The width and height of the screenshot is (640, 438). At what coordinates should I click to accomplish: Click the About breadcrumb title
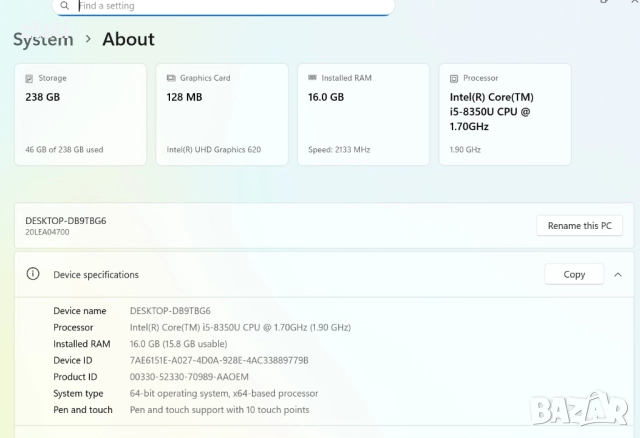[128, 40]
